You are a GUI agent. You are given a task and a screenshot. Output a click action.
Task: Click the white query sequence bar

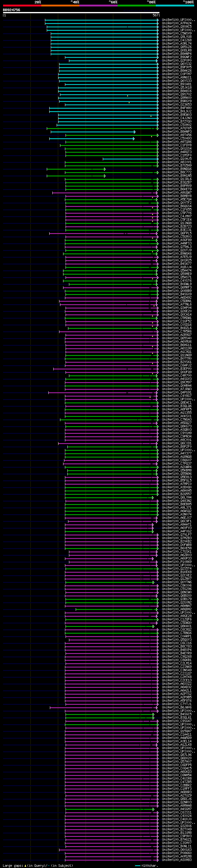click(x=81, y=12)
